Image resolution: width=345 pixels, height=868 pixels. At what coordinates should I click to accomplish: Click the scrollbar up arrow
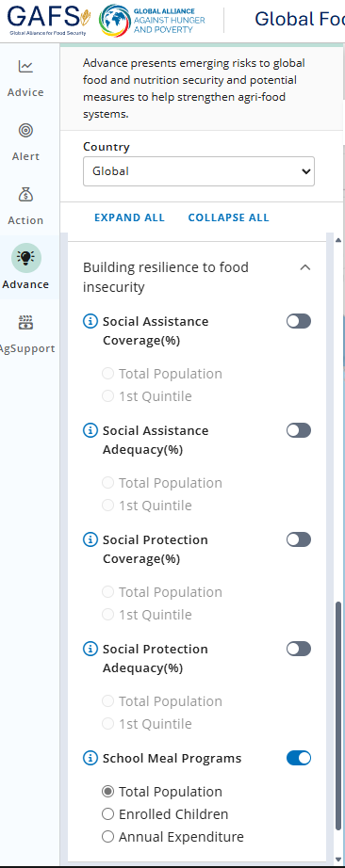point(339,240)
